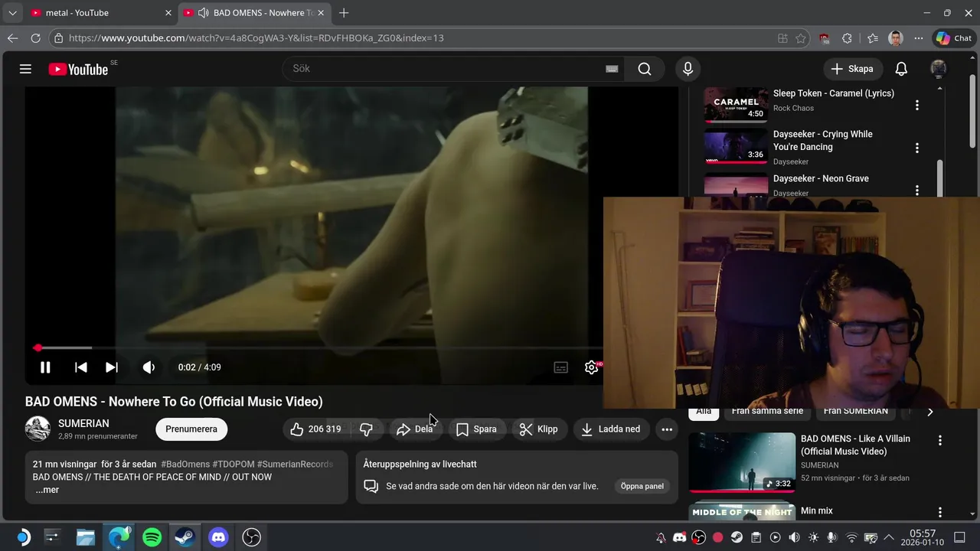Go to YouTube home via logo

(x=78, y=69)
